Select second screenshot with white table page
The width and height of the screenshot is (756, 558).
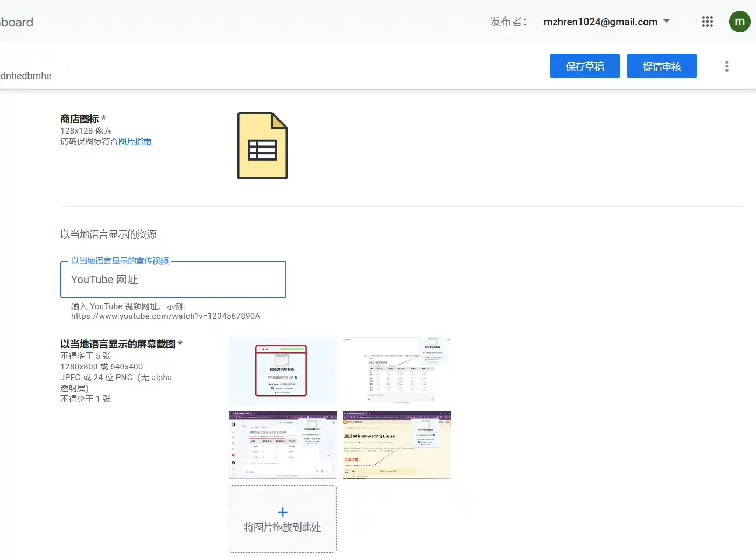click(397, 371)
